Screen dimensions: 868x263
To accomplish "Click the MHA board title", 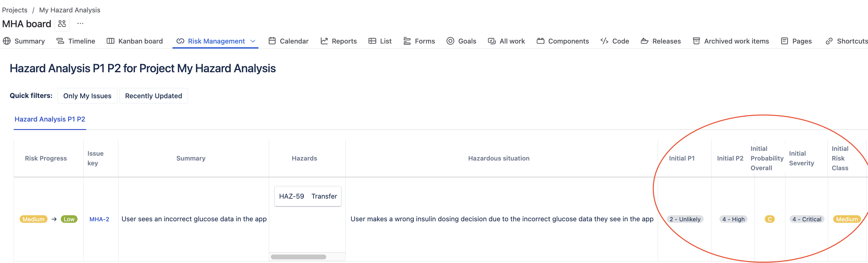I will point(27,24).
